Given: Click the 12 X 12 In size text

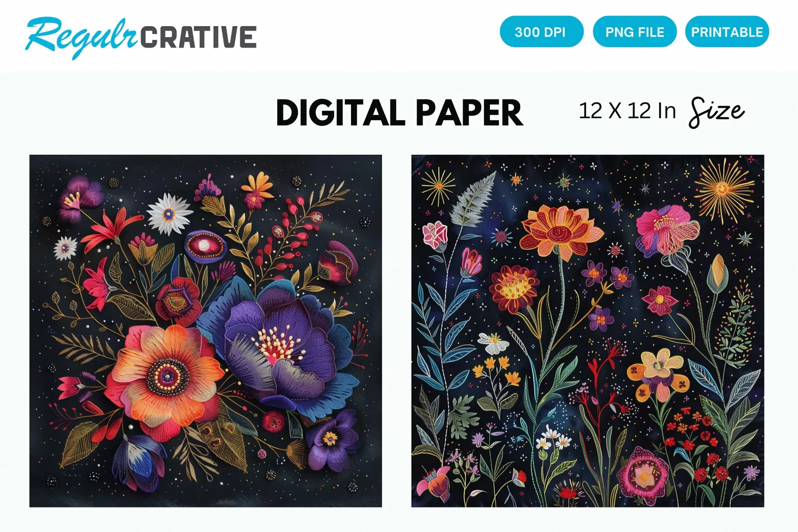Looking at the screenshot, I should pos(627,111).
